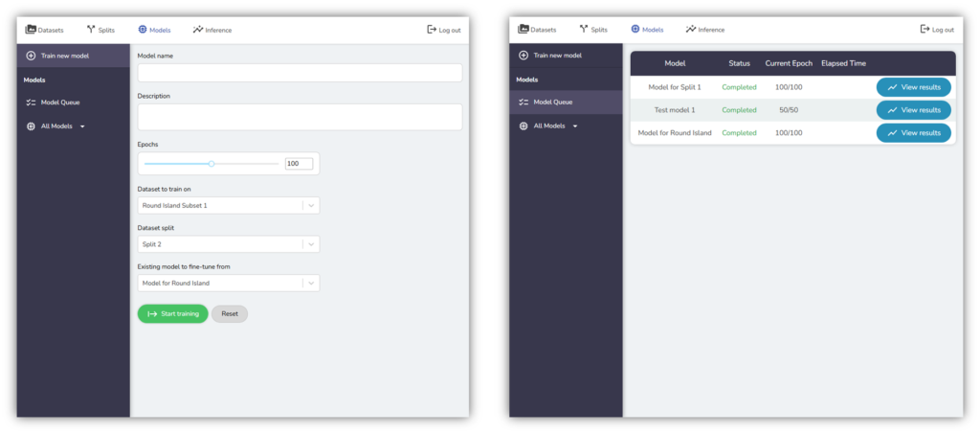The image size is (980, 434).
Task: Click the chart icon in Test model 1's View results
Action: tap(892, 110)
